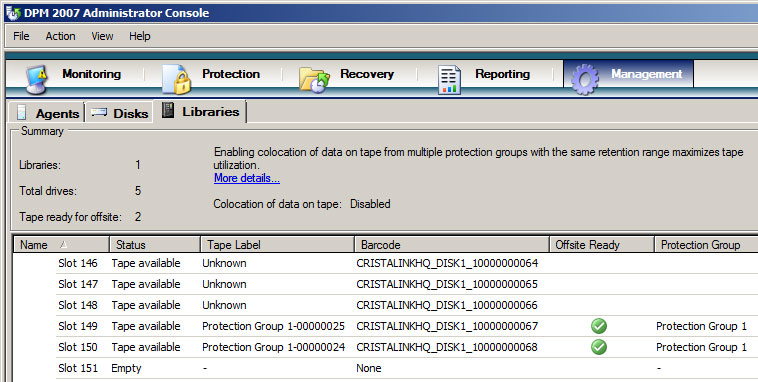This screenshot has height=382, width=758.
Task: Open the View menu
Action: click(x=102, y=36)
